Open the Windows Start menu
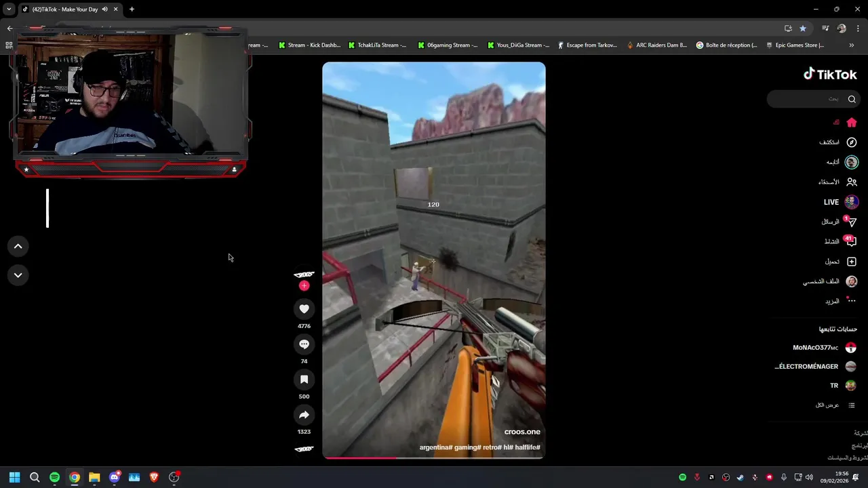 pyautogui.click(x=14, y=477)
